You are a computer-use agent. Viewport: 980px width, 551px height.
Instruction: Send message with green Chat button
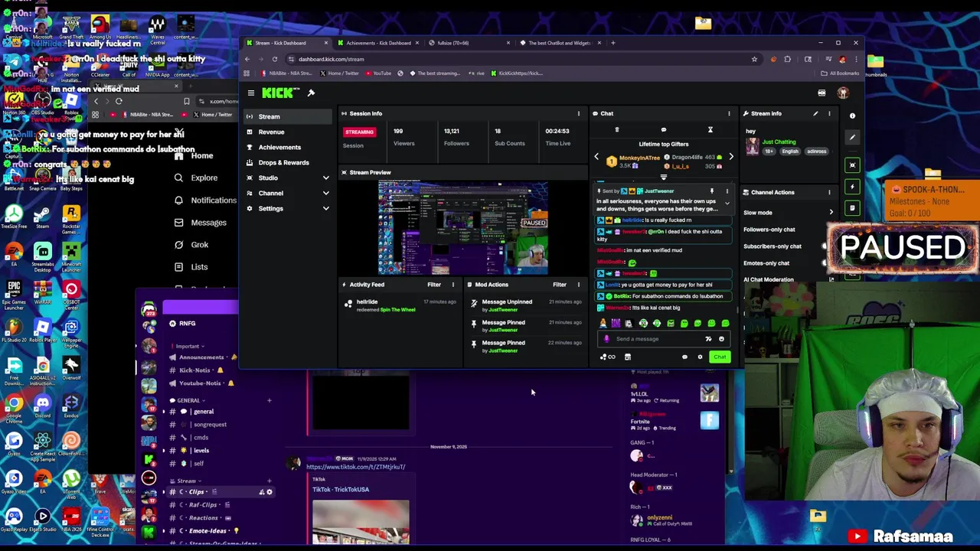point(720,357)
